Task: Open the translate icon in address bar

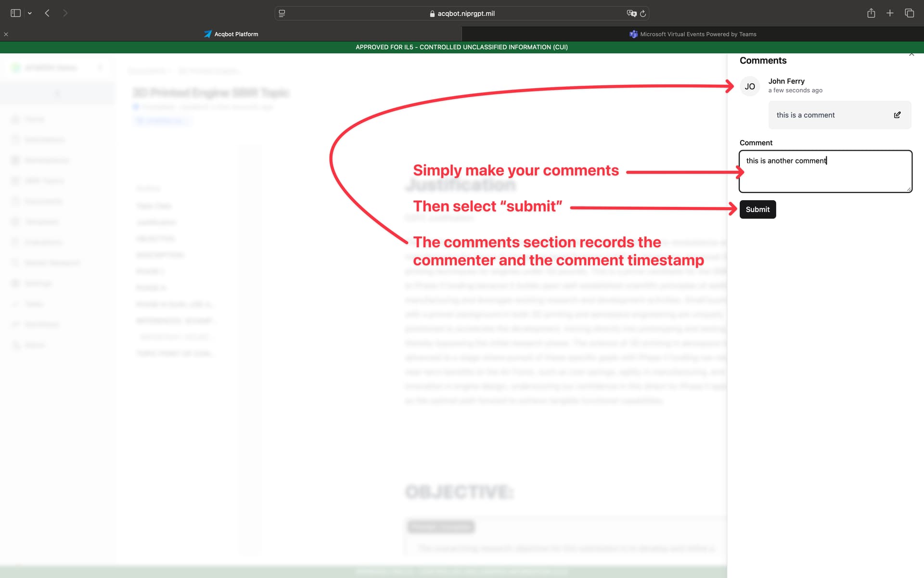Action: click(631, 13)
